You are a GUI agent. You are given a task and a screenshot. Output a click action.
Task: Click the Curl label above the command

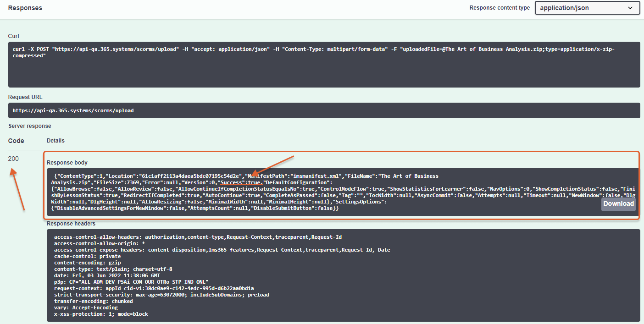coord(14,36)
